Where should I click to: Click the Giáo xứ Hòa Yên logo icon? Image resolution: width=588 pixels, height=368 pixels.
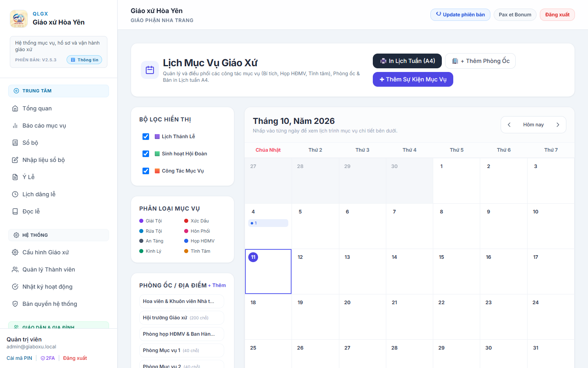tap(19, 19)
